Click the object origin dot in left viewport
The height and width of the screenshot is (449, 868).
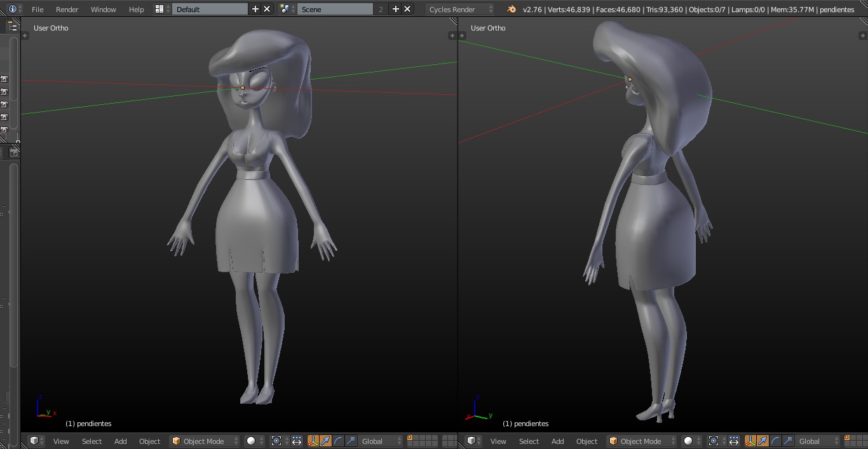243,88
